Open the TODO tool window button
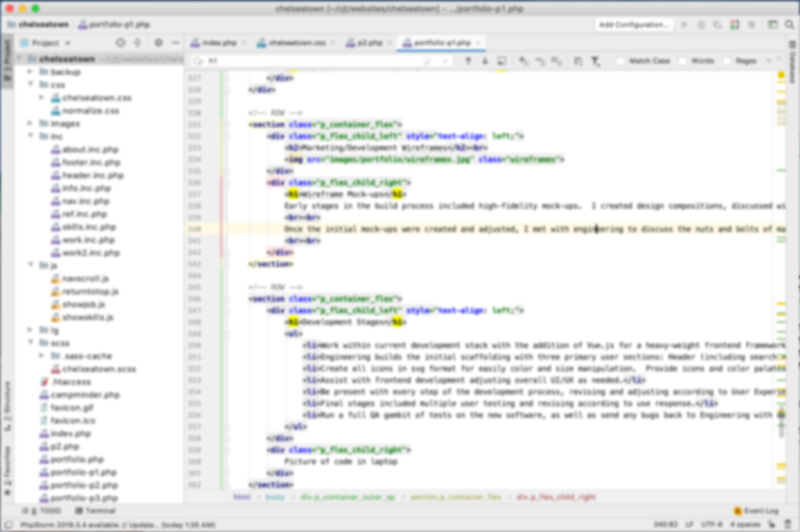 (x=46, y=510)
